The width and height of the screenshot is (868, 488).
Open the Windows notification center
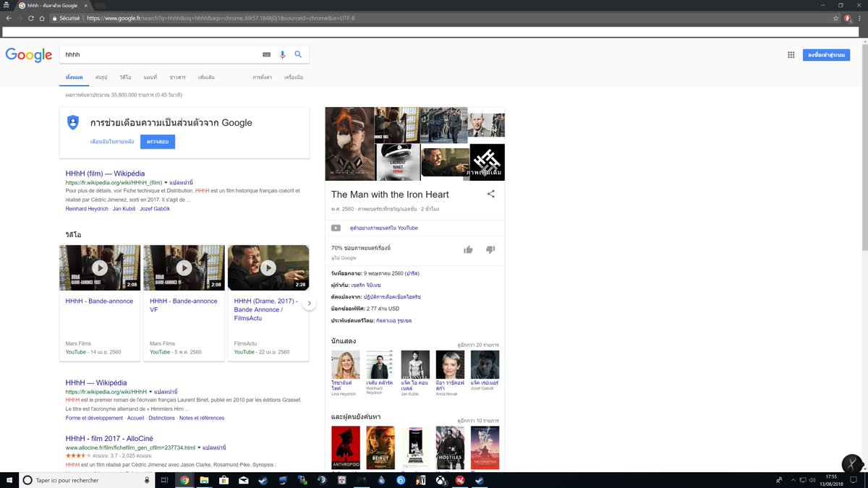[854, 480]
